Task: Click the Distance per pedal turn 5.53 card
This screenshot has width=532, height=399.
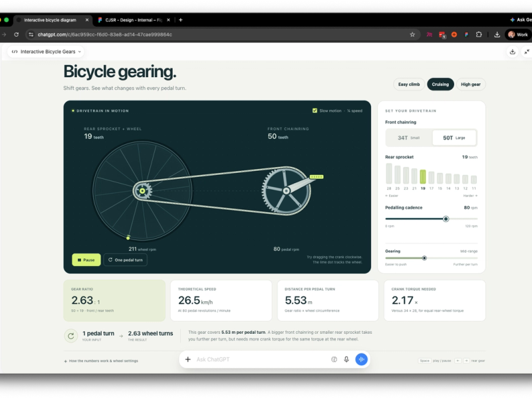Action: 328,301
